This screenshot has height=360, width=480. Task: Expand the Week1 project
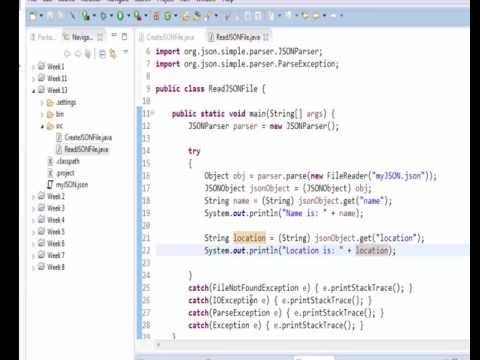pos(33,67)
